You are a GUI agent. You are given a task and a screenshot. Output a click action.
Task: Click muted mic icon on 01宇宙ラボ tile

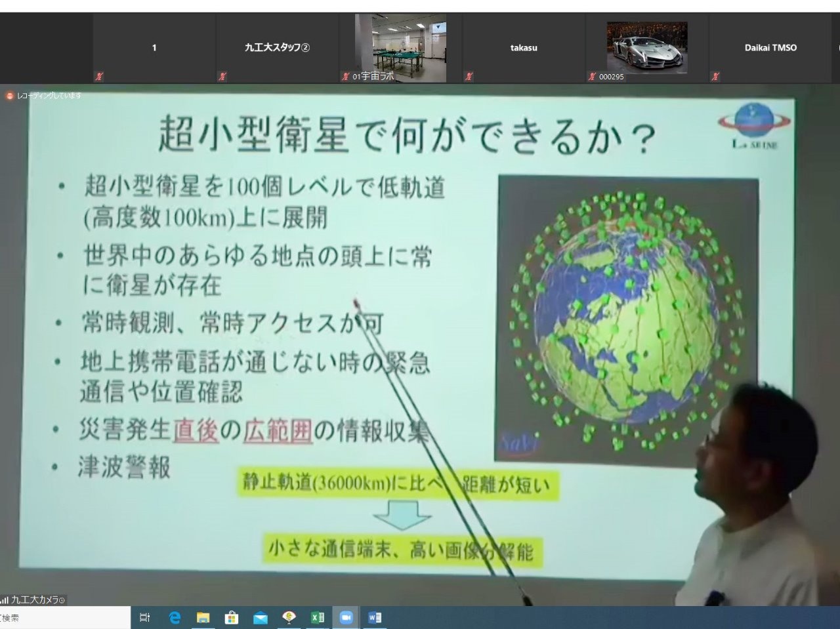coord(346,77)
